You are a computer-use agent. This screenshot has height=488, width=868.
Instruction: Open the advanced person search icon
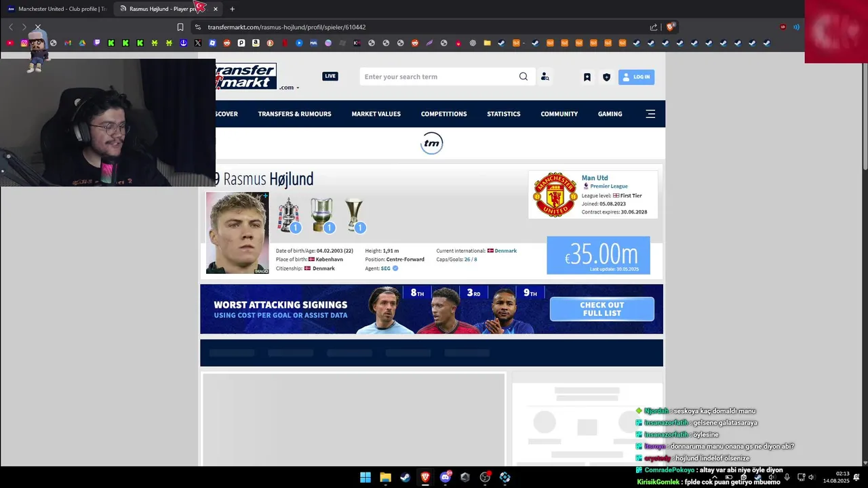click(545, 77)
